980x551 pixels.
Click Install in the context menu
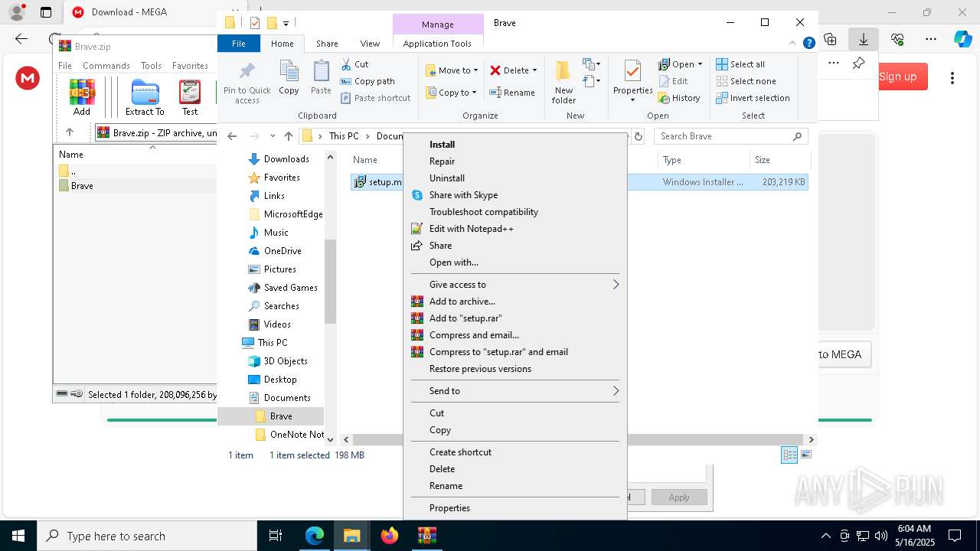click(442, 144)
